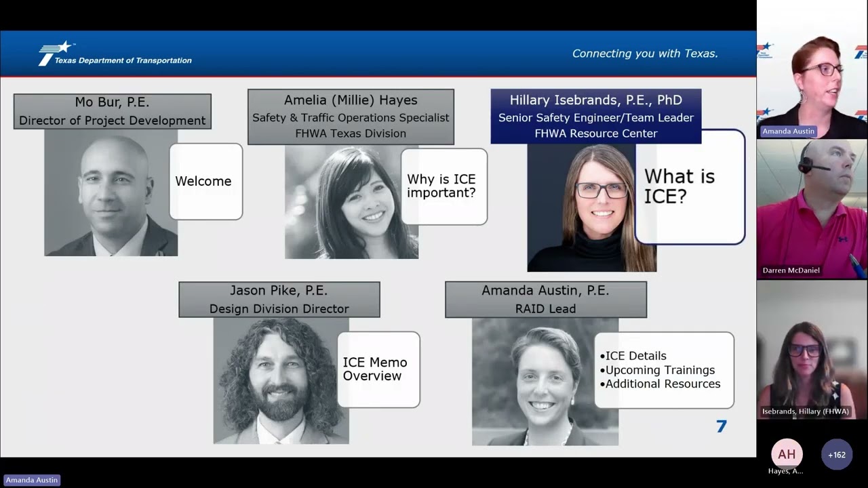
Task: Click Amanda Austin's slide portrait photo
Action: [545, 382]
